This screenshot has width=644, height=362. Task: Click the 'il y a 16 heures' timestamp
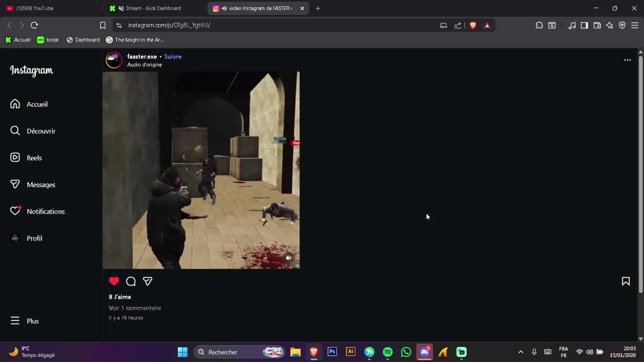(126, 318)
